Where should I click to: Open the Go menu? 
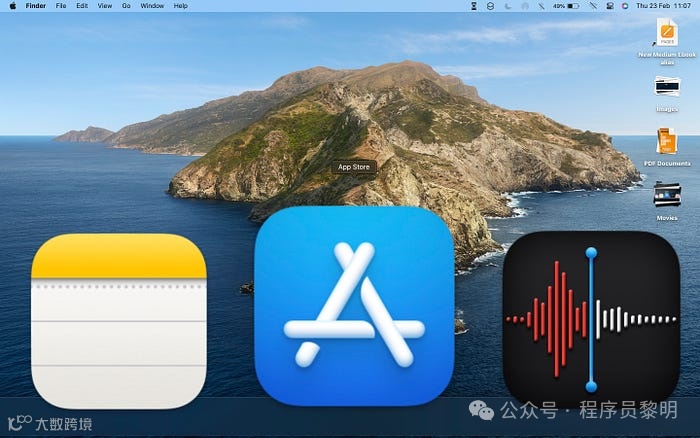coord(126,6)
